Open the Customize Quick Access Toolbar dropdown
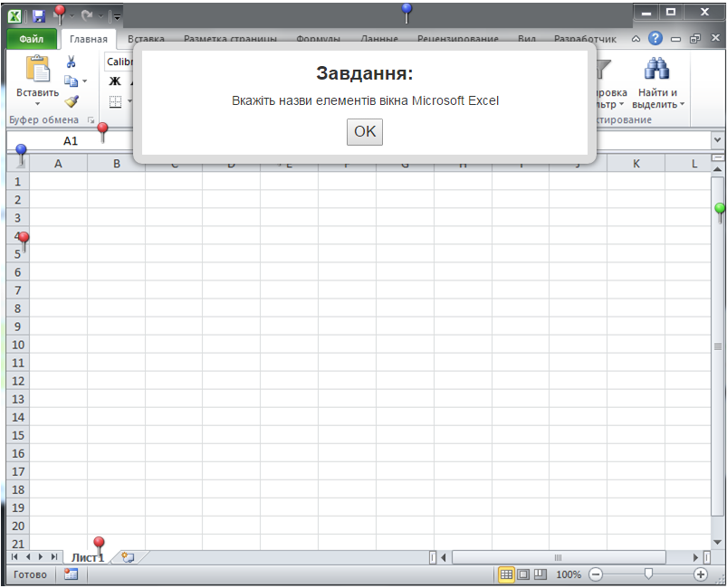The width and height of the screenshot is (727, 588). [116, 16]
